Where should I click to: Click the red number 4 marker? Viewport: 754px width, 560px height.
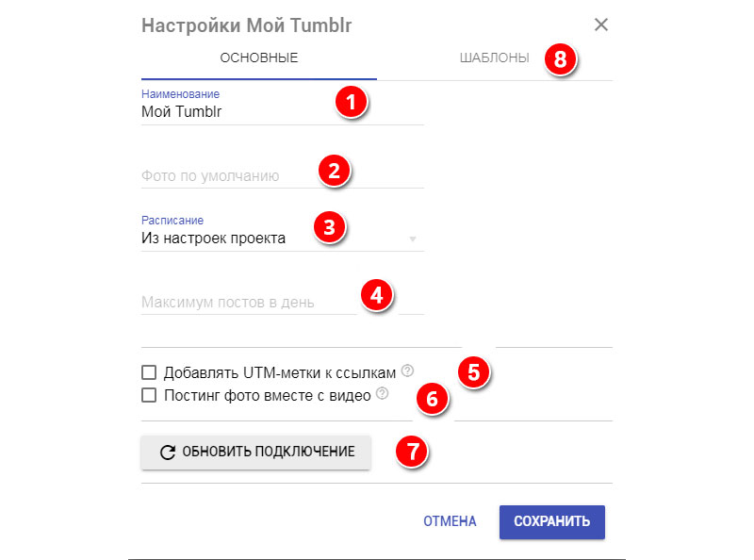coord(377,295)
